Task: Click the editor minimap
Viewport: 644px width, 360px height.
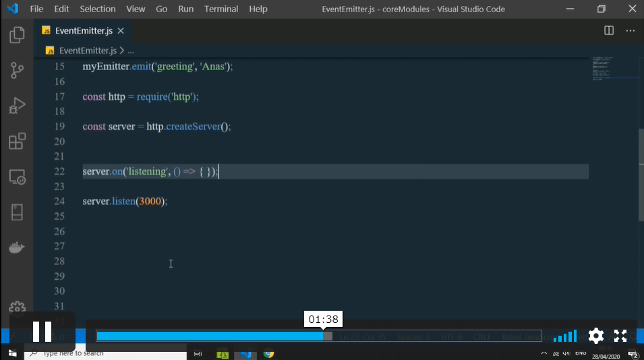Action: pos(615,69)
